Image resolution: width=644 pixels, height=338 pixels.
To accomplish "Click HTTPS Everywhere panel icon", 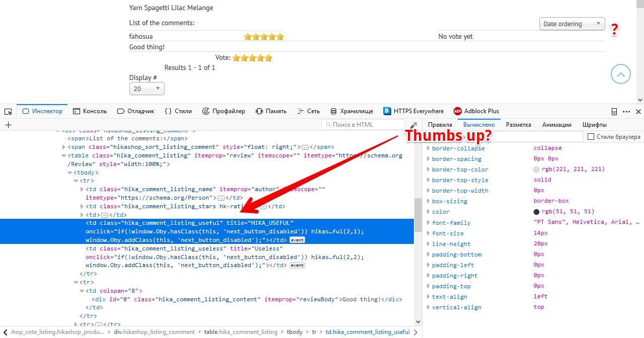I will [387, 111].
